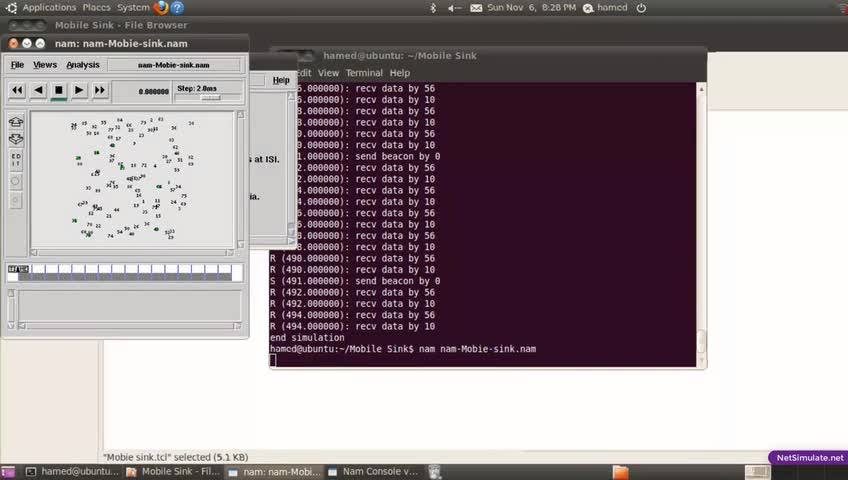Click the trash icon in bottom panel
The width and height of the screenshot is (848, 480).
coord(434,472)
